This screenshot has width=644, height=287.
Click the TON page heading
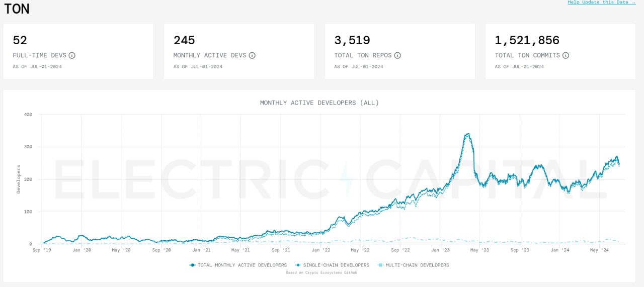[x=17, y=9]
